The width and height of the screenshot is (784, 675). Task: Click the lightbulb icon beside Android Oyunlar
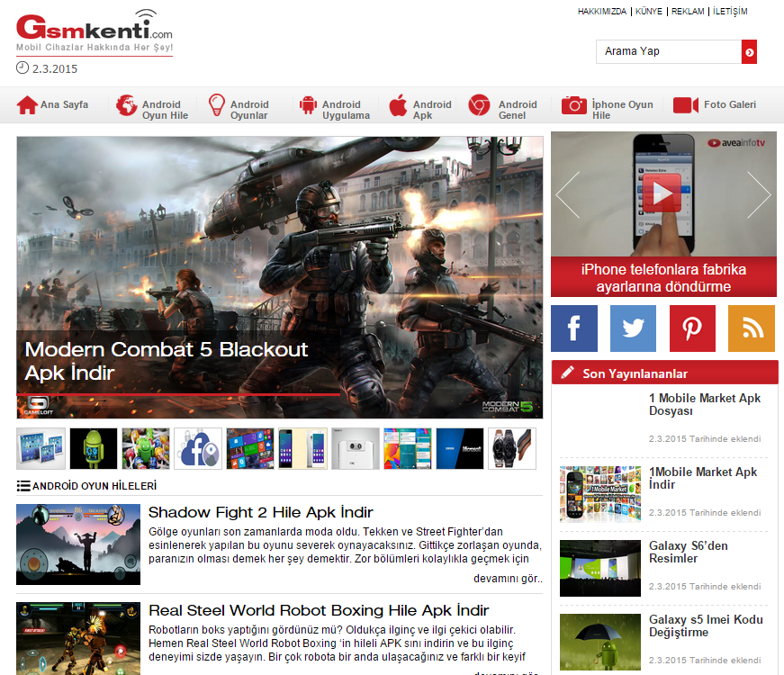pos(217,105)
